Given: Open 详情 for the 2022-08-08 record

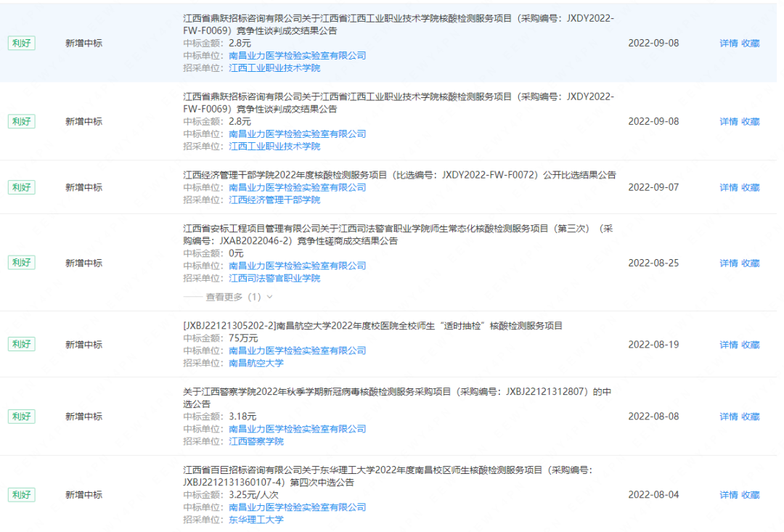Looking at the screenshot, I should tap(729, 417).
